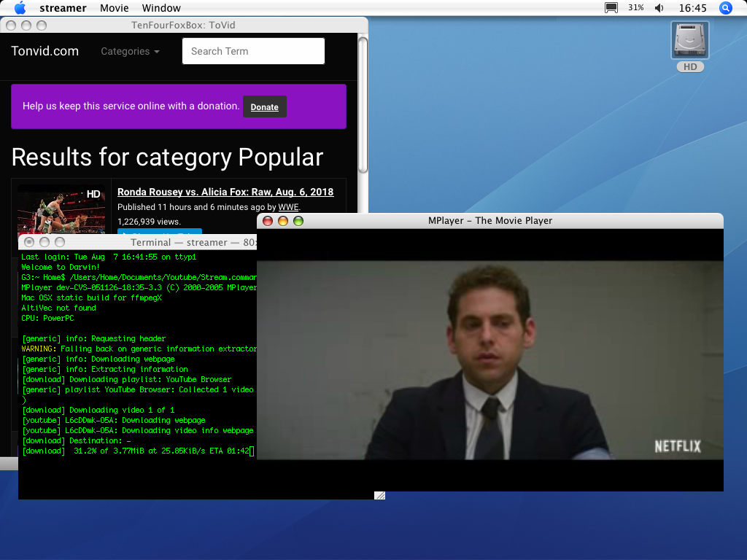Open the volume control in the menu bar
Image resolution: width=747 pixels, height=560 pixels.
click(x=659, y=8)
